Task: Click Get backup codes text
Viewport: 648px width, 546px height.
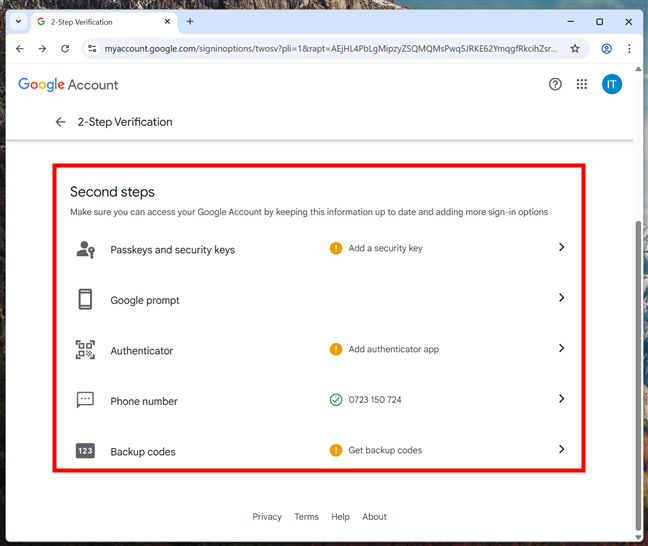Action: click(x=385, y=450)
